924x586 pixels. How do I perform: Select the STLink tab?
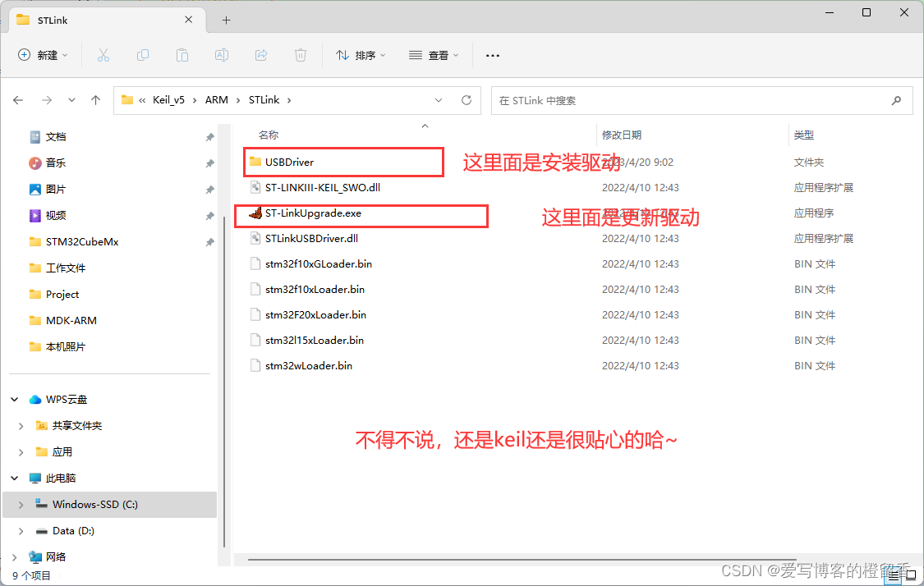click(106, 20)
